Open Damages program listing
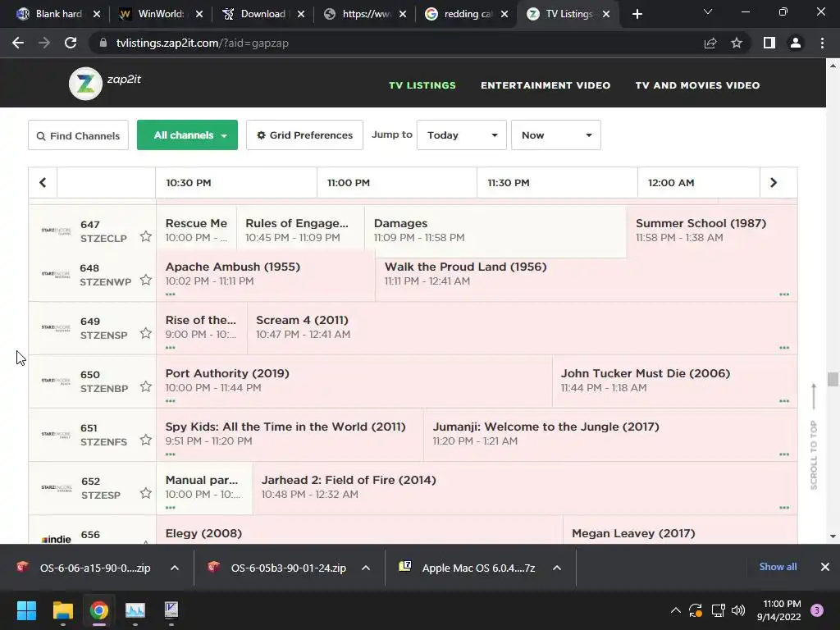This screenshot has height=630, width=840. click(495, 231)
